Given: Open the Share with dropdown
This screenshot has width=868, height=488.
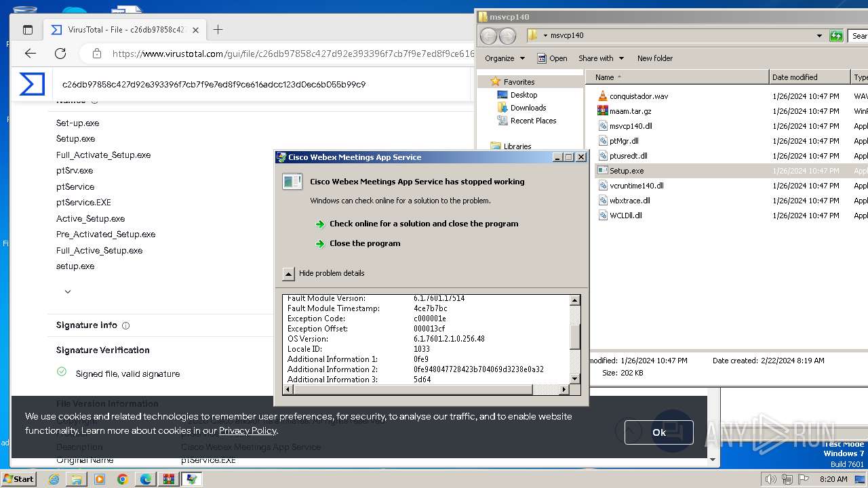Looking at the screenshot, I should (601, 58).
